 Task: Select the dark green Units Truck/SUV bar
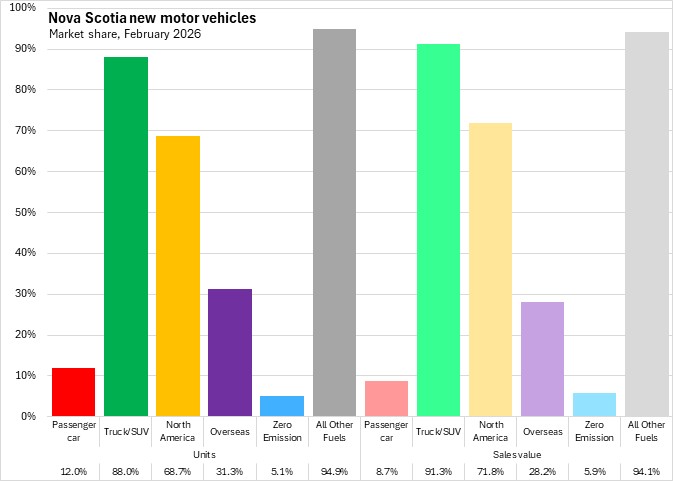125,236
